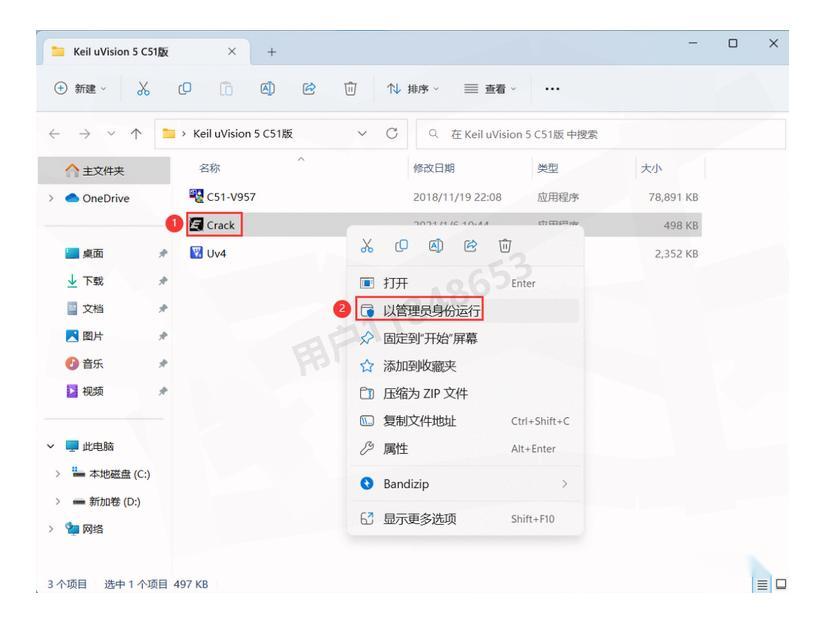
Task: Sort by the 修改日期 column header
Action: pyautogui.click(x=434, y=168)
